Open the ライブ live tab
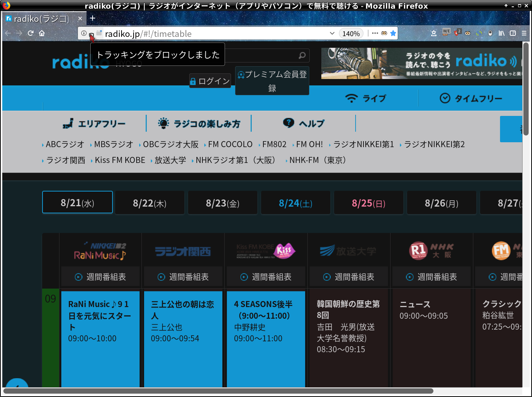532x397 pixels. (366, 98)
